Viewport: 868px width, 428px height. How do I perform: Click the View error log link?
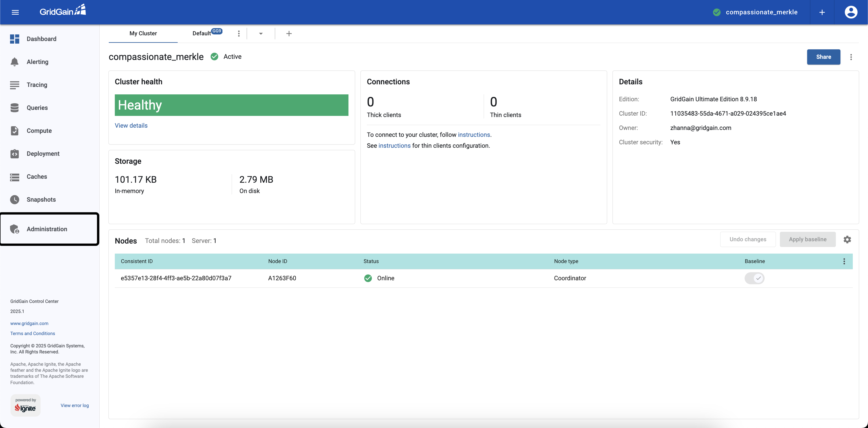click(75, 405)
